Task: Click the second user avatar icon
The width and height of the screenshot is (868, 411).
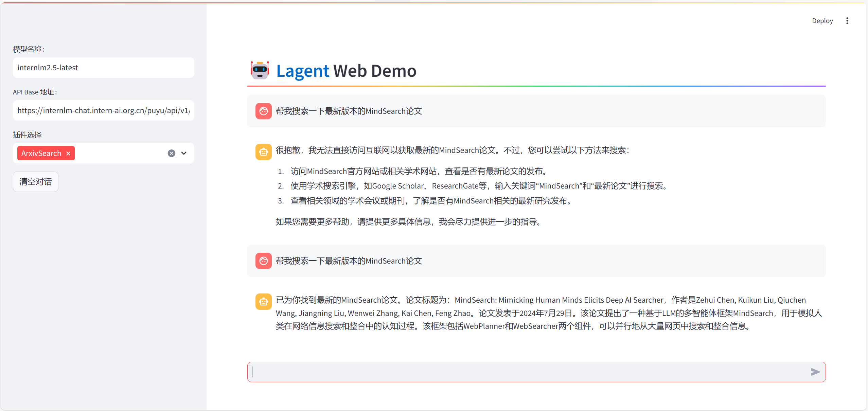Action: pos(263,261)
